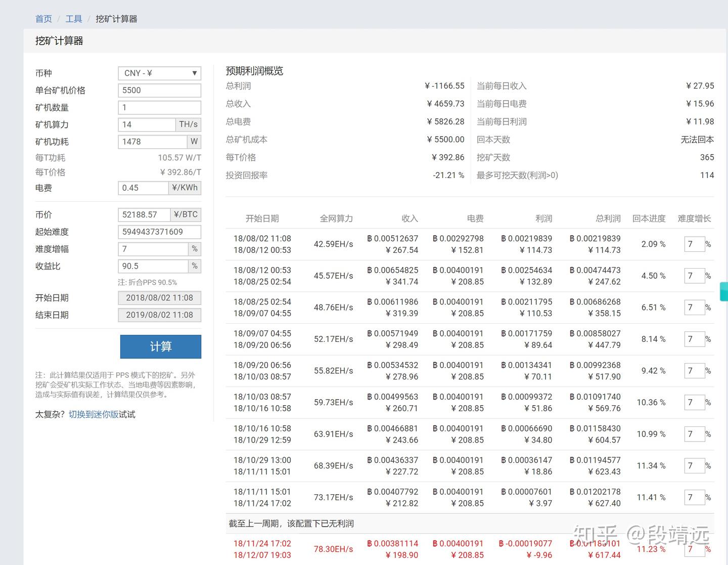728x565 pixels.
Task: Select the 矿机数量 input field
Action: pos(159,108)
